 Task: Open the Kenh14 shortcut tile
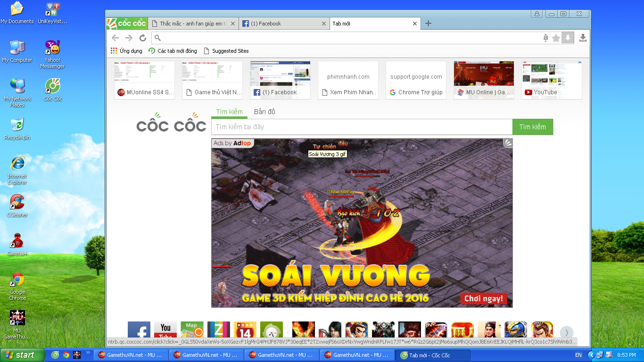[x=245, y=329]
